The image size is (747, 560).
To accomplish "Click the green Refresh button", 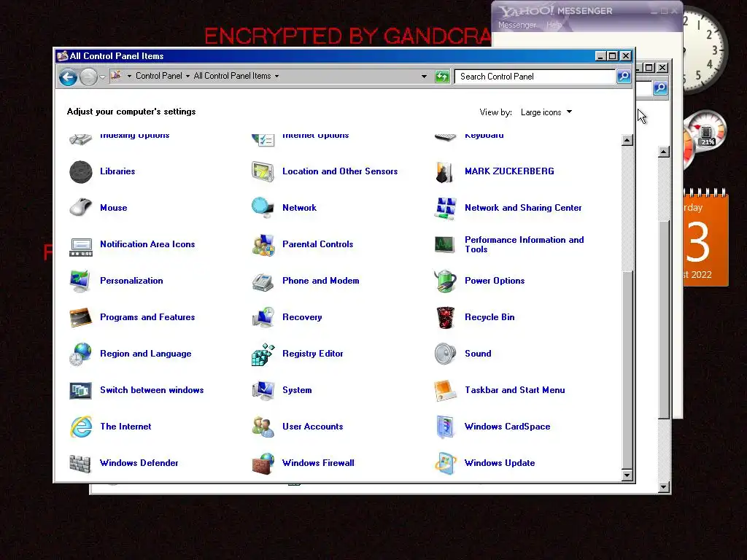I will tap(442, 76).
